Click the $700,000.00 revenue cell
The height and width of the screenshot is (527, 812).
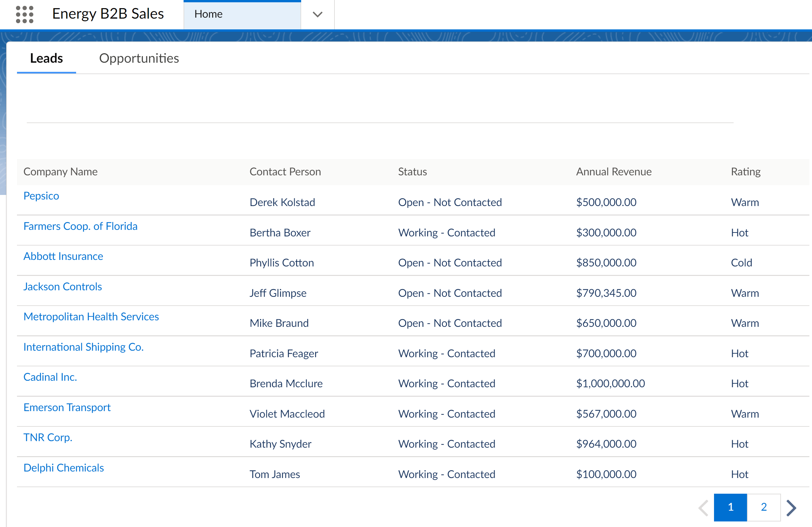click(606, 353)
